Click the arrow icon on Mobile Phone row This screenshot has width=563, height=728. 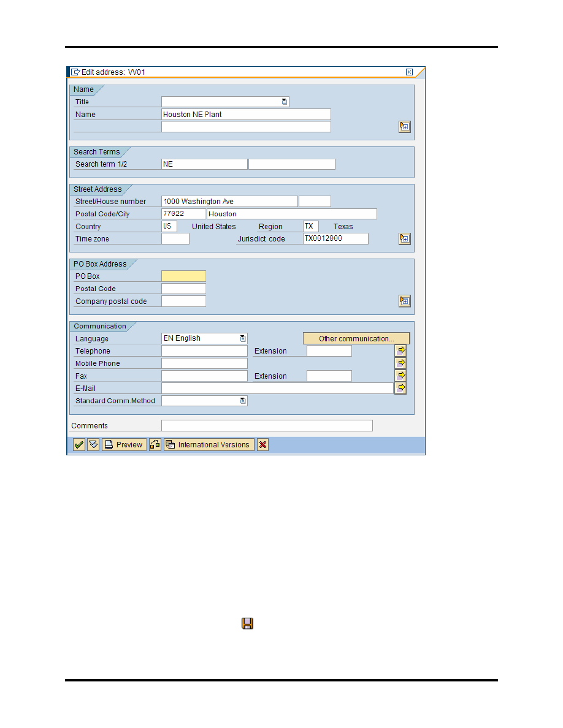400,363
